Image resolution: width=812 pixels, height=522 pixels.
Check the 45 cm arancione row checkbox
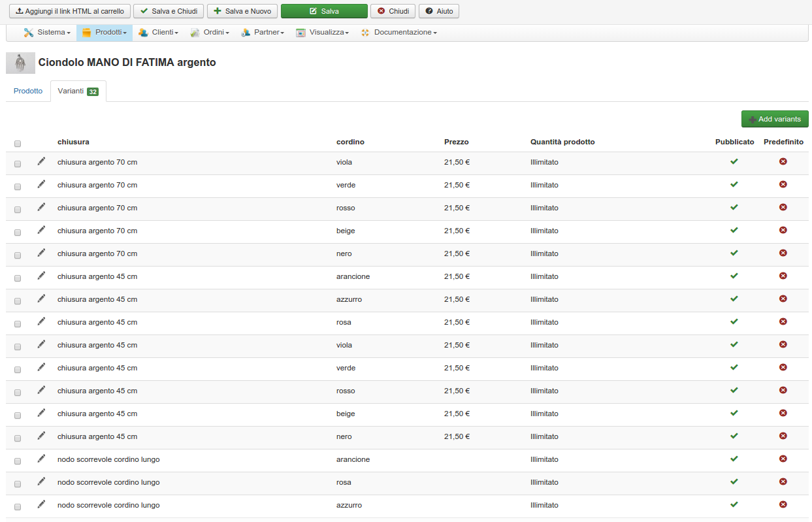tap(18, 278)
